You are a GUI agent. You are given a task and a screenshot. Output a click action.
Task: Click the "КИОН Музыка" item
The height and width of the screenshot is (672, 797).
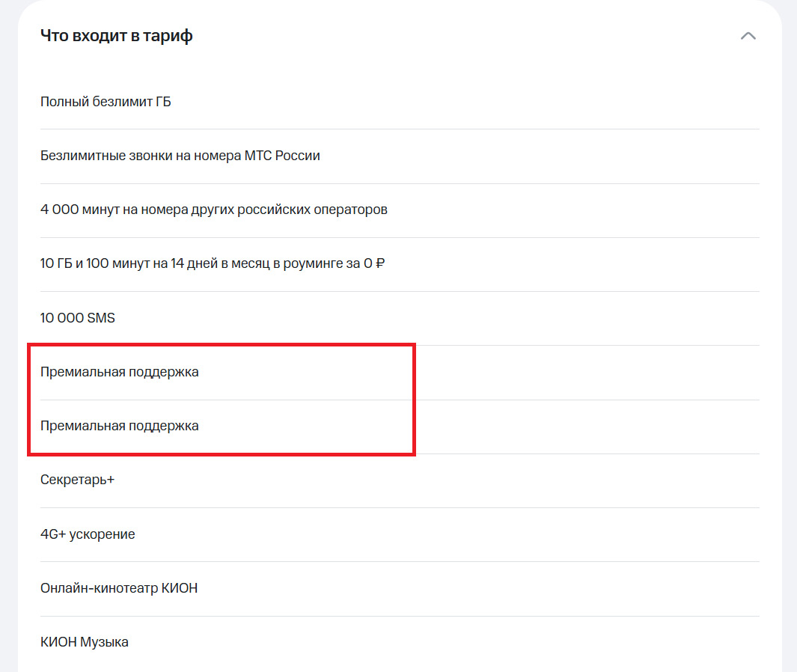[85, 642]
